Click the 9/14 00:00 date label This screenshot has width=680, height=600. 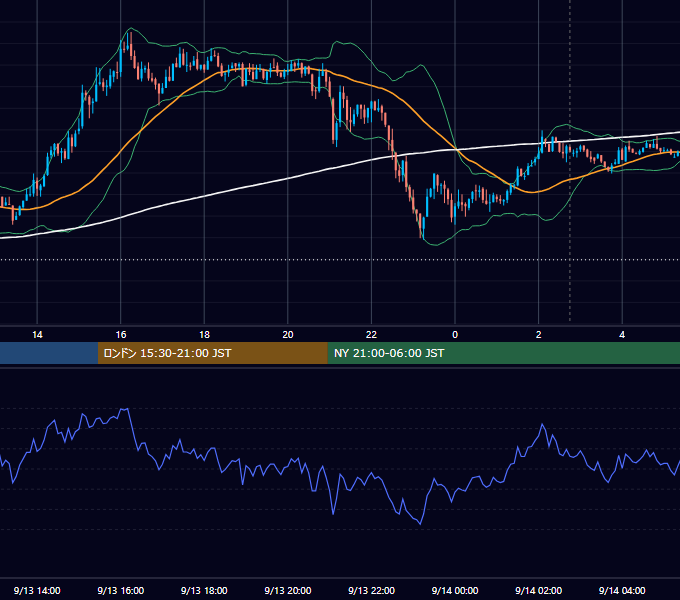tap(455, 590)
